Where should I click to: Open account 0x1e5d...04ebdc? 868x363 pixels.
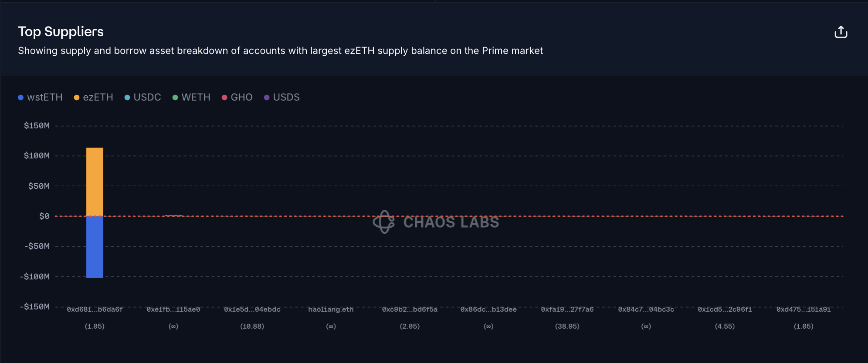click(x=252, y=309)
